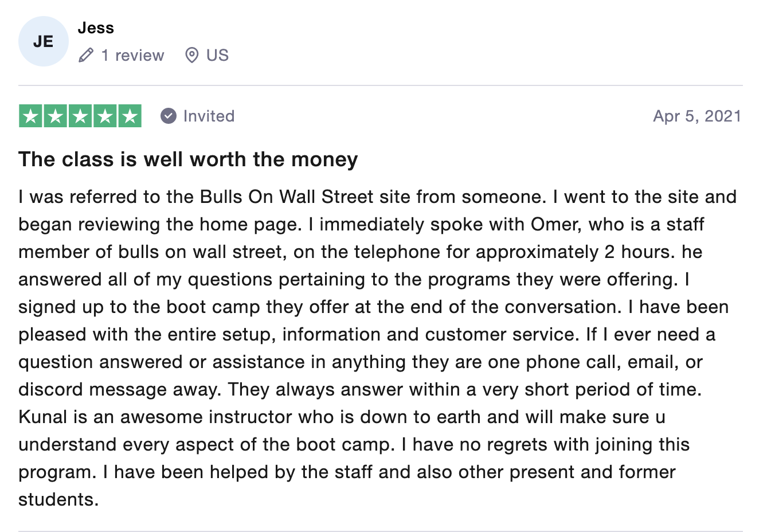Open review title The class is well worth the money

[x=188, y=159]
